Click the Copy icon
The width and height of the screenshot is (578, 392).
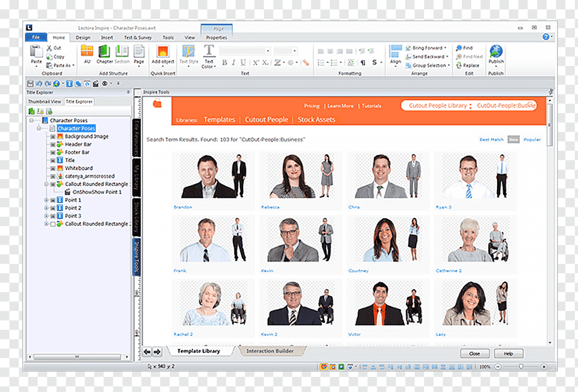49,57
